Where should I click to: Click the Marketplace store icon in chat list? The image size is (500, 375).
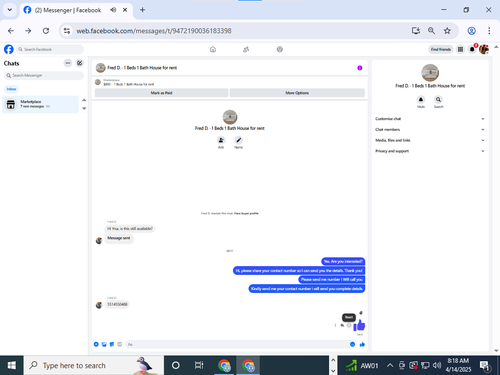pyautogui.click(x=11, y=104)
